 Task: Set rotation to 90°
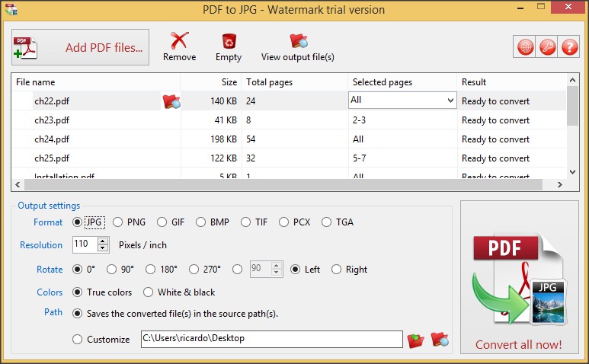(111, 270)
